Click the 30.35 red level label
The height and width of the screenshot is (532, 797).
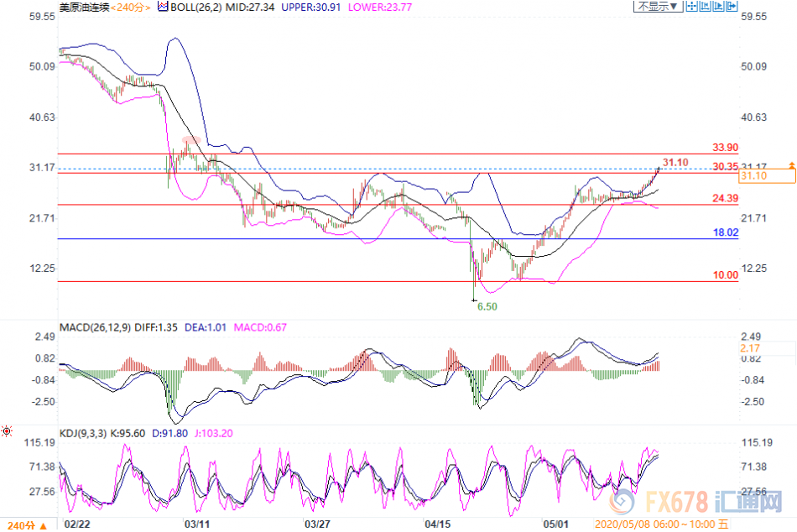coord(725,167)
